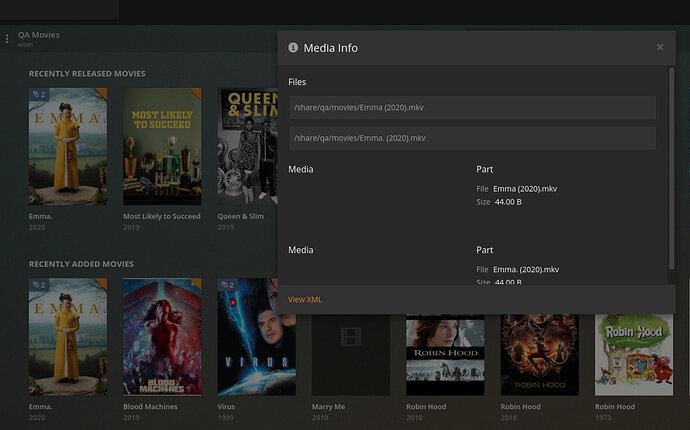690x430 pixels.
Task: Click Robin Hood title above year 2010
Action: [426, 407]
